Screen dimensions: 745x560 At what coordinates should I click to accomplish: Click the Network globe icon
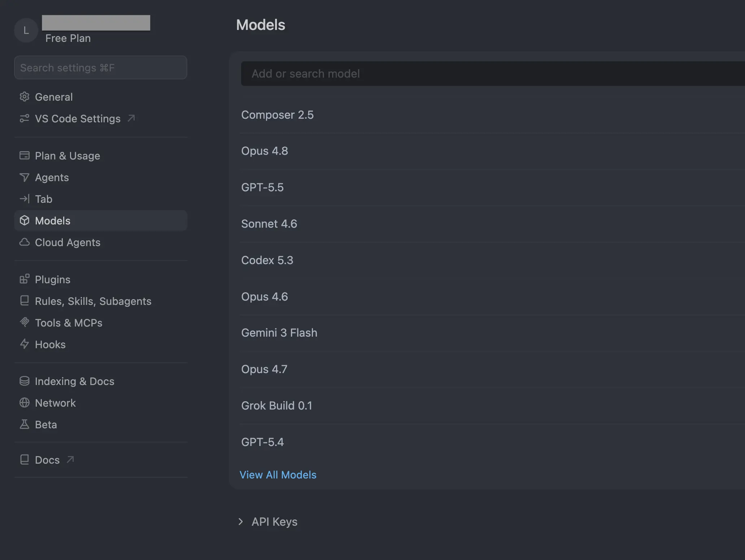24,403
